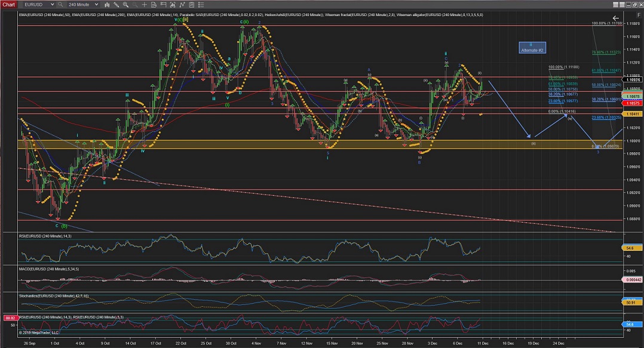644x348 pixels.
Task: Click the back arrow at chart top right
Action: tap(615, 18)
